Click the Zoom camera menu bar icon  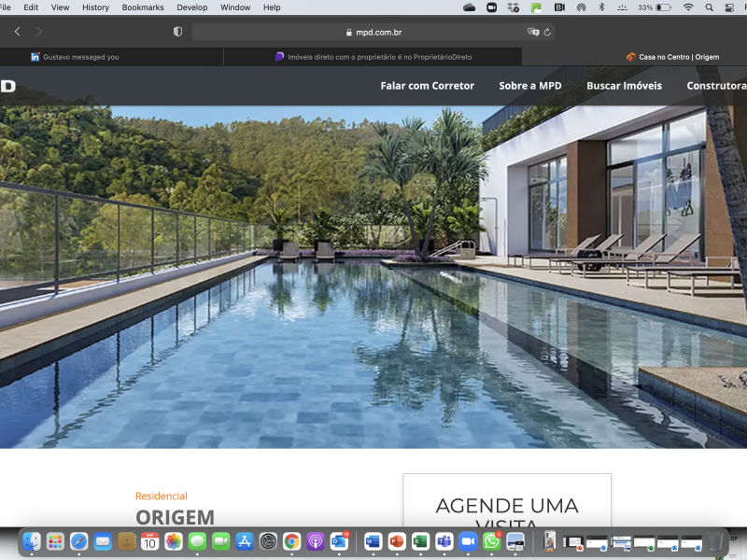point(492,7)
